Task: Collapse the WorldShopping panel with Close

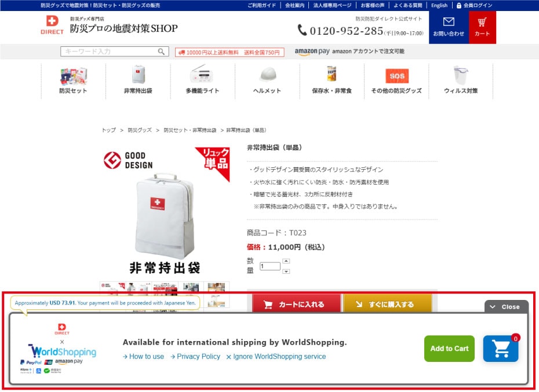Action: tap(506, 307)
